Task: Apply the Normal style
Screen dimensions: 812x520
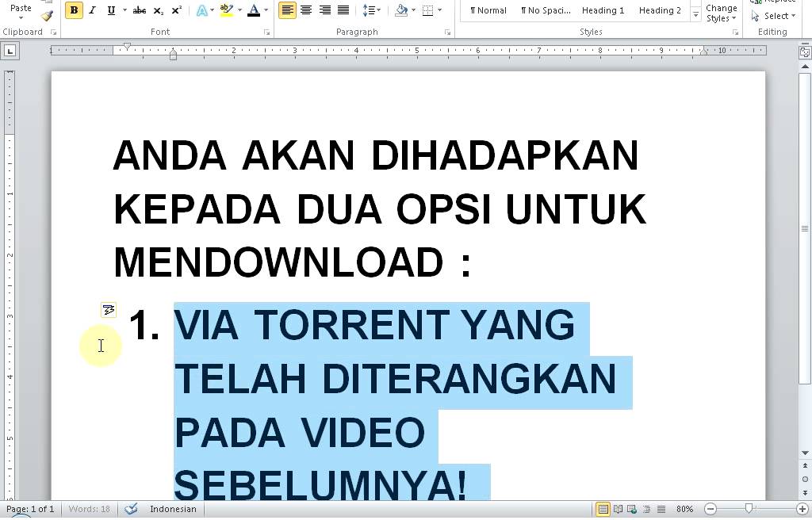Action: pyautogui.click(x=488, y=10)
